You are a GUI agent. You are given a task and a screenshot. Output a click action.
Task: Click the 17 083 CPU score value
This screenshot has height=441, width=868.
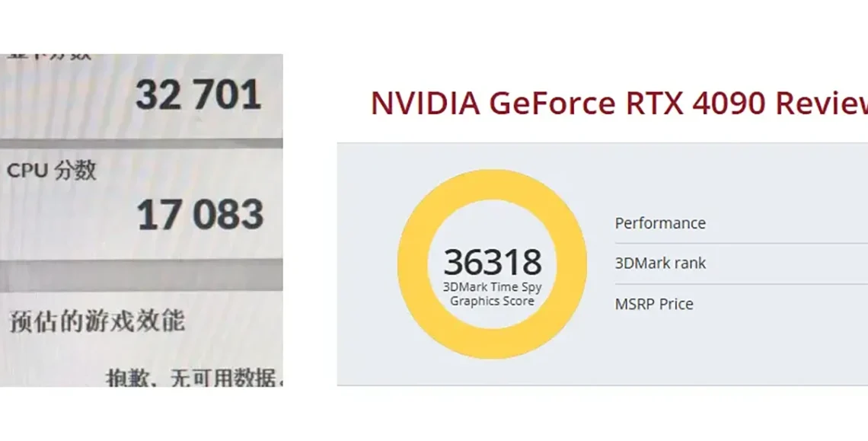[199, 215]
